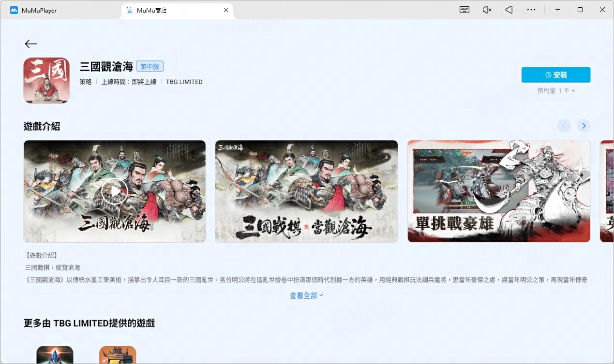The width and height of the screenshot is (614, 364).
Task: Click the MuMuPlayer logo icon
Action: [14, 10]
